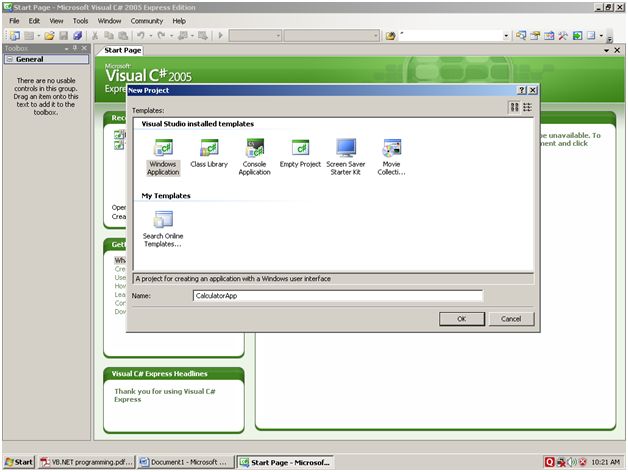
Task: Click the Start Debugging play icon
Action: click(x=220, y=36)
